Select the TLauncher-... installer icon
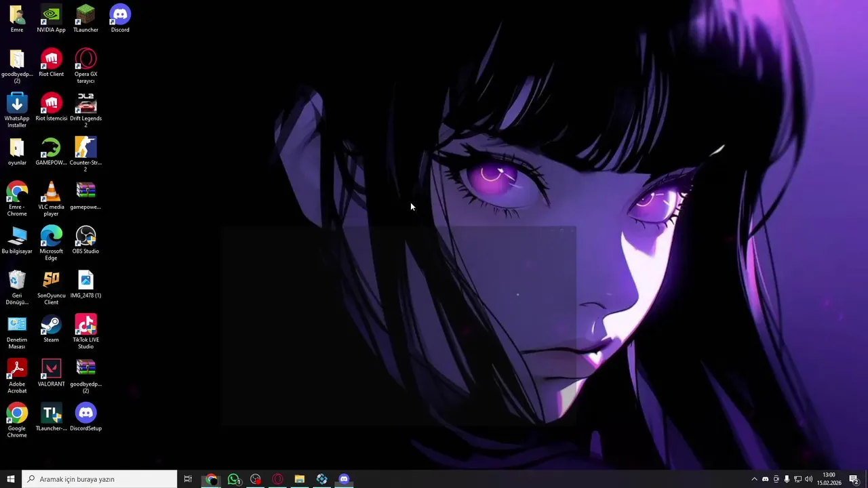 pyautogui.click(x=51, y=417)
